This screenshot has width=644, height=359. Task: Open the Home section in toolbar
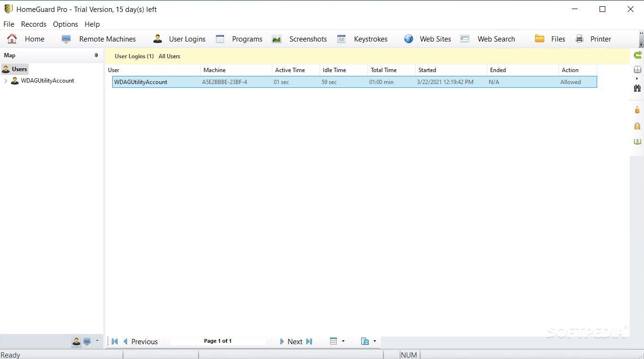(x=26, y=39)
